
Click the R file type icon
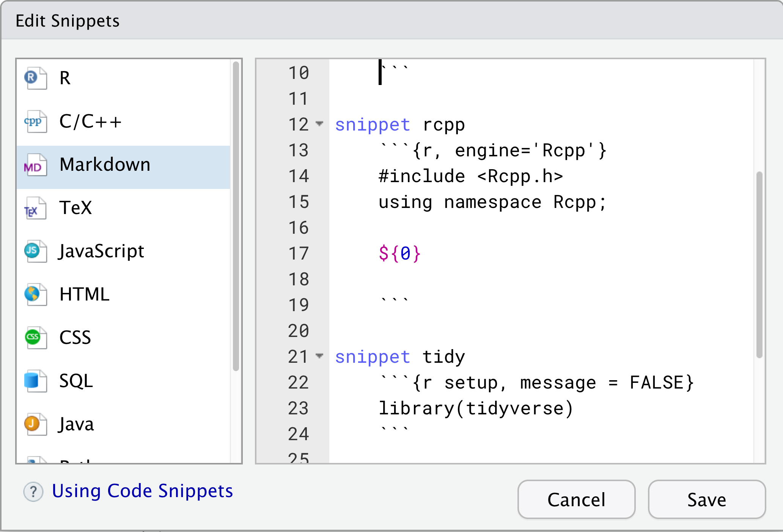point(36,78)
